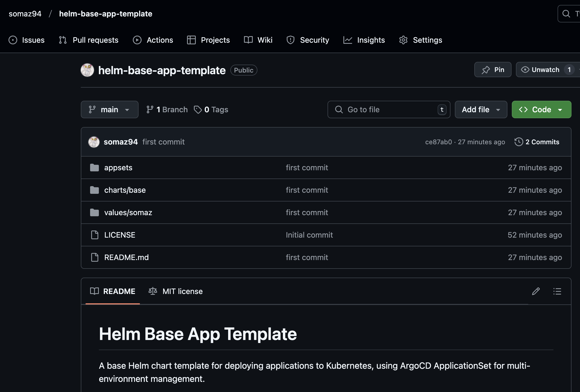Switch to the MIT license tab
580x392 pixels.
(x=176, y=291)
